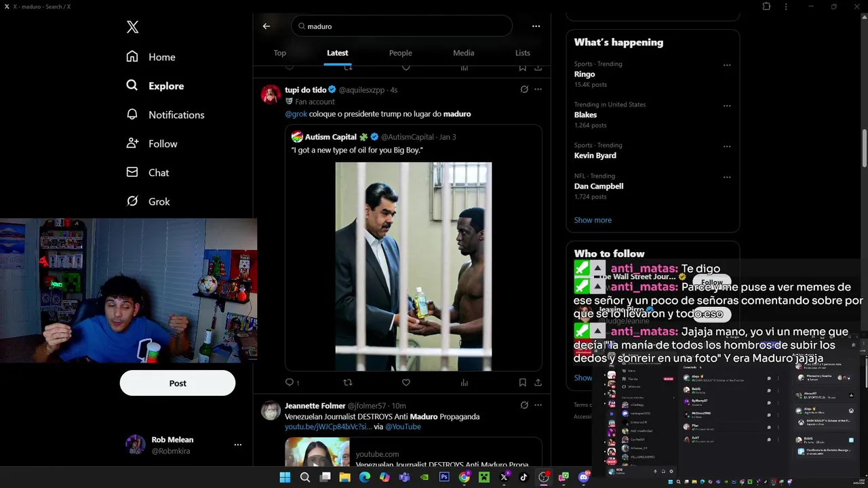Open Microsoft Teams from the taskbar
This screenshot has width=868, height=488.
click(404, 477)
